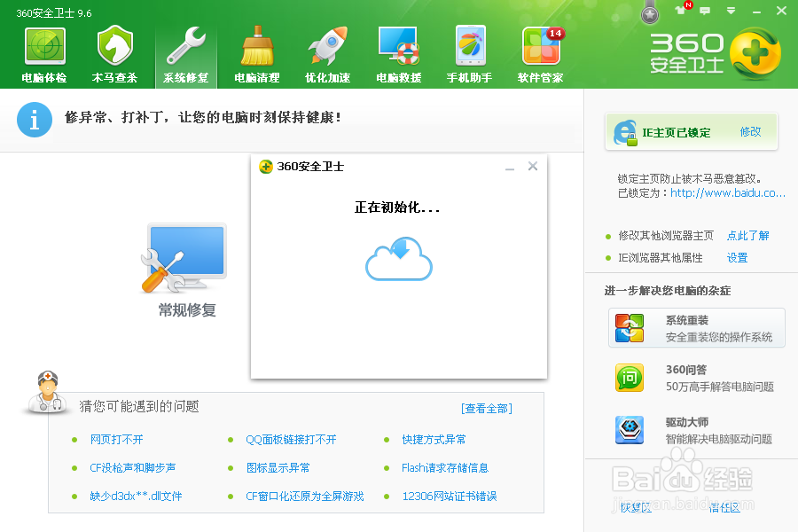Click 猜您可能遇到的问题 heading

click(x=139, y=406)
